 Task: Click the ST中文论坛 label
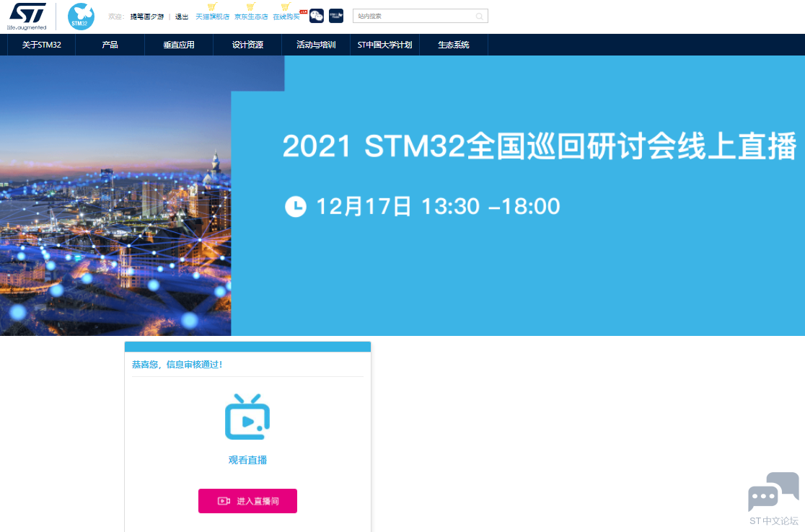tap(774, 521)
